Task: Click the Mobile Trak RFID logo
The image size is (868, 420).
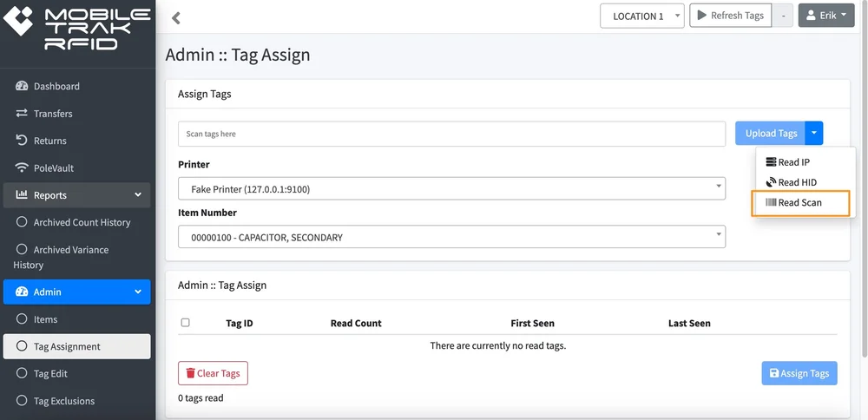Action: (77, 27)
